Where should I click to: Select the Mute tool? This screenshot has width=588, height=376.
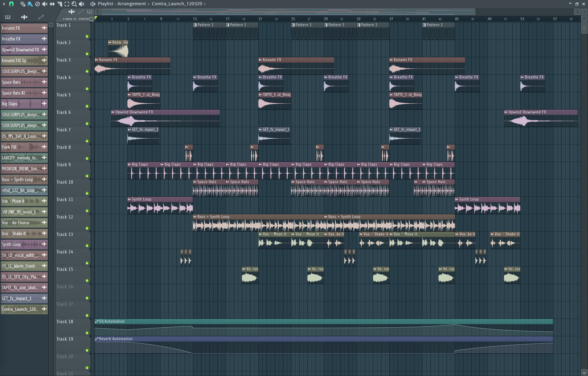click(45, 4)
